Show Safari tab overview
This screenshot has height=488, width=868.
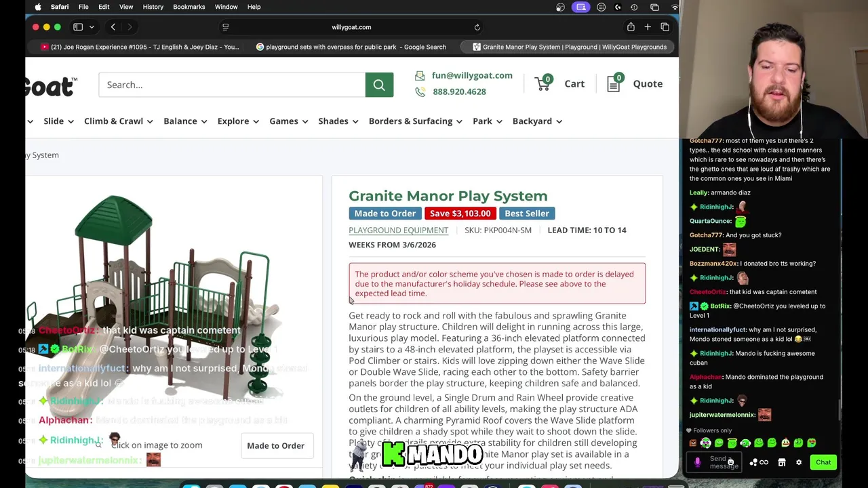[x=665, y=27]
